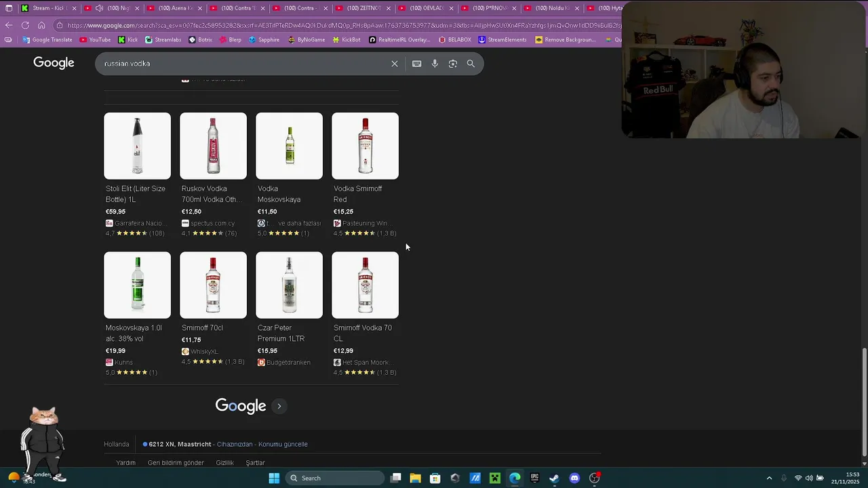Click Geri bildirim gönder link

point(176,463)
